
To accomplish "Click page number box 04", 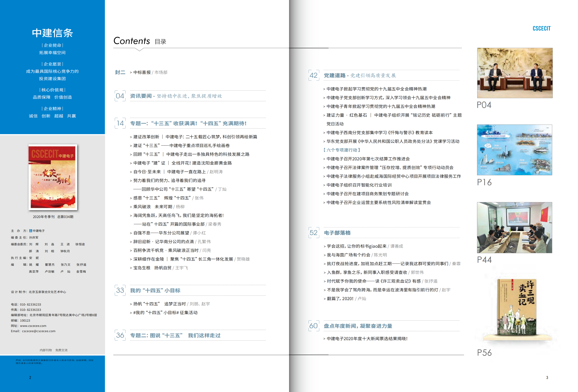I will click(120, 96).
